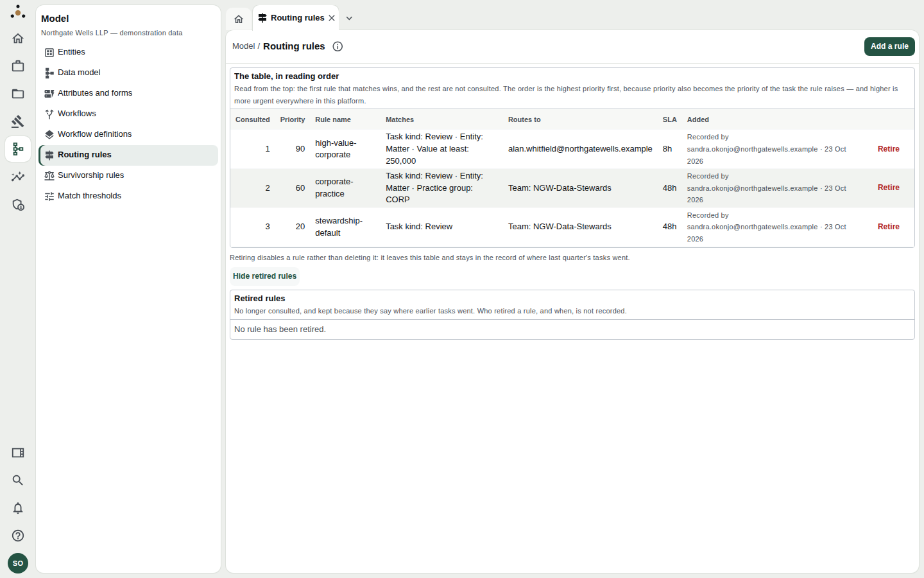The image size is (924, 578).
Task: Open the shield icon in left rail
Action: [18, 205]
